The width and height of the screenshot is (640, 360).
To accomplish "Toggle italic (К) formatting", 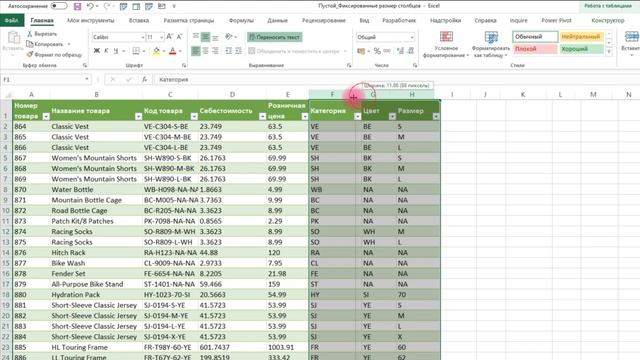I will pos(106,51).
